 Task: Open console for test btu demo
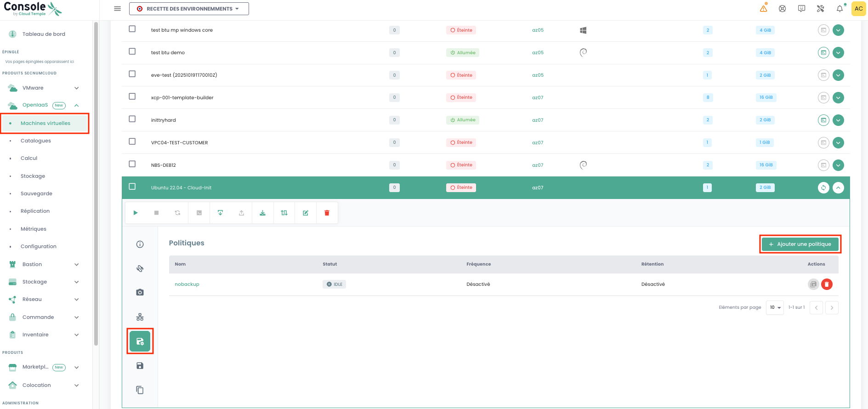tap(823, 53)
